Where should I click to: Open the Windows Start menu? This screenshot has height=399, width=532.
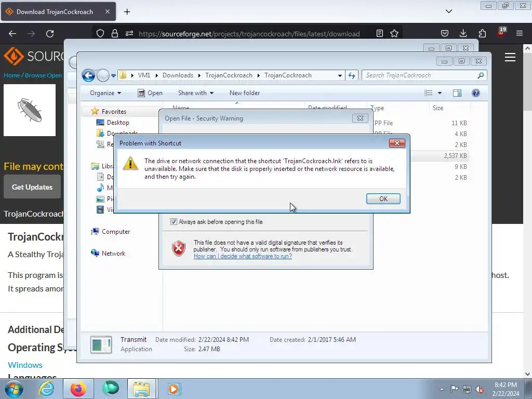pos(14,389)
